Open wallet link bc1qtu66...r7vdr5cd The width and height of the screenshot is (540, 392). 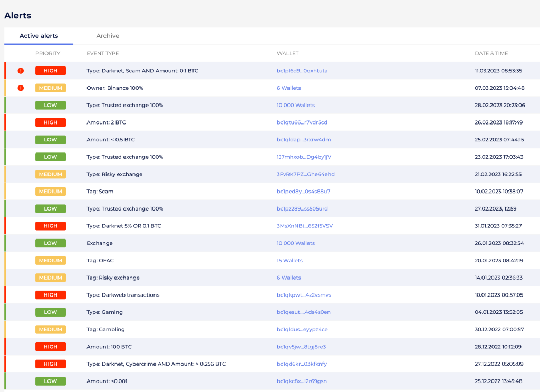tap(302, 122)
